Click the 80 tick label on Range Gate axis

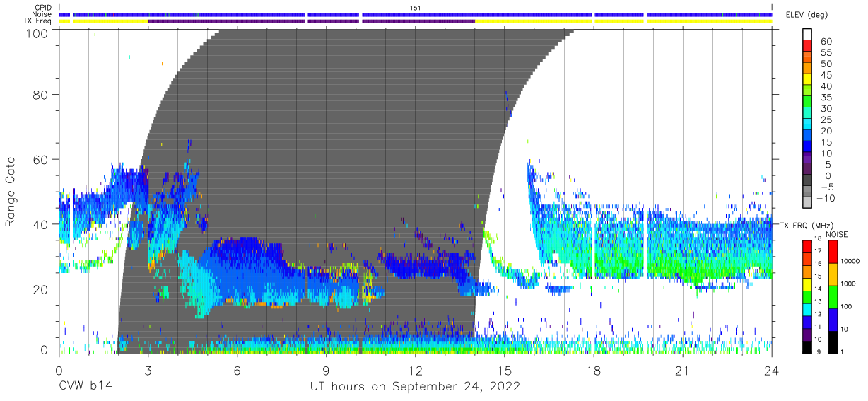(40, 95)
